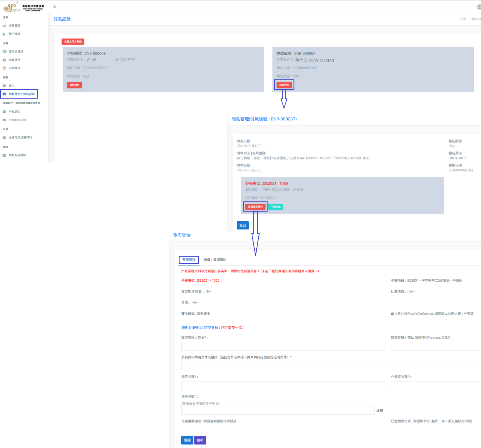Open 我的檔案 profile icon in sidebar

click(x=4, y=34)
